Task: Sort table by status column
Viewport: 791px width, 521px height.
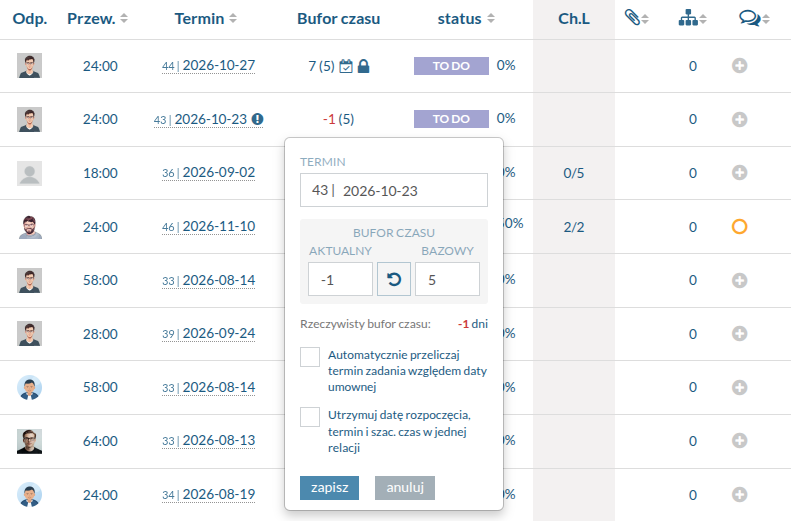Action: point(466,19)
